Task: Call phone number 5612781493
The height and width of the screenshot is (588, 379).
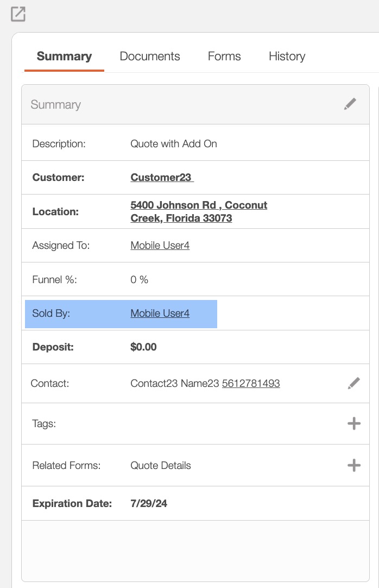Action: coord(251,384)
